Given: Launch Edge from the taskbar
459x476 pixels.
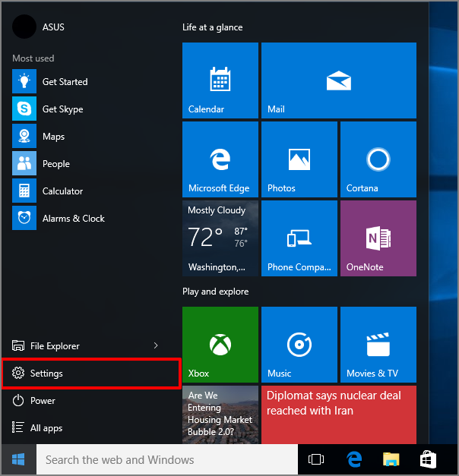Looking at the screenshot, I should click(x=354, y=459).
